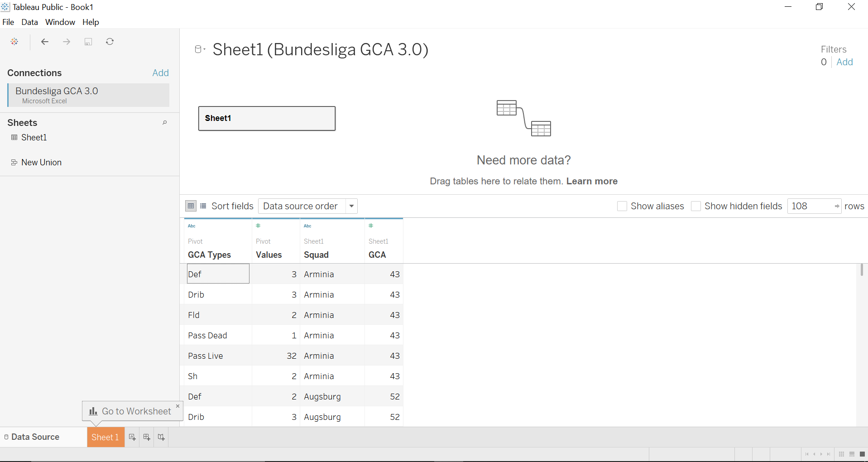Click the data grid vertical scrollbar
868x462 pixels.
pos(861,270)
